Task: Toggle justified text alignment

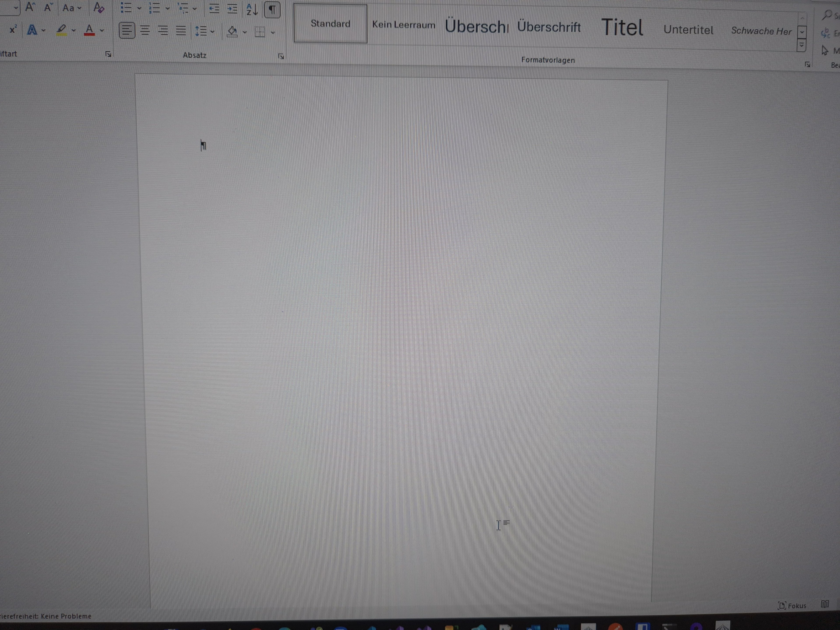Action: pos(181,31)
